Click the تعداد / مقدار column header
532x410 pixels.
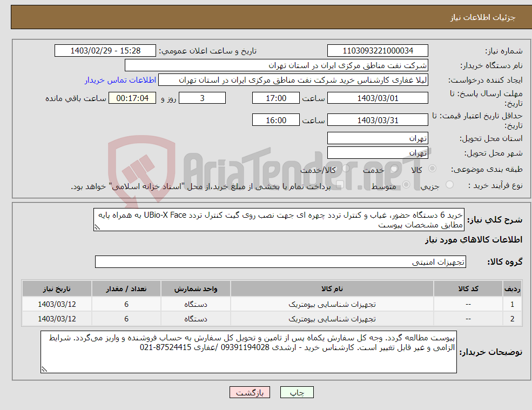point(126,289)
